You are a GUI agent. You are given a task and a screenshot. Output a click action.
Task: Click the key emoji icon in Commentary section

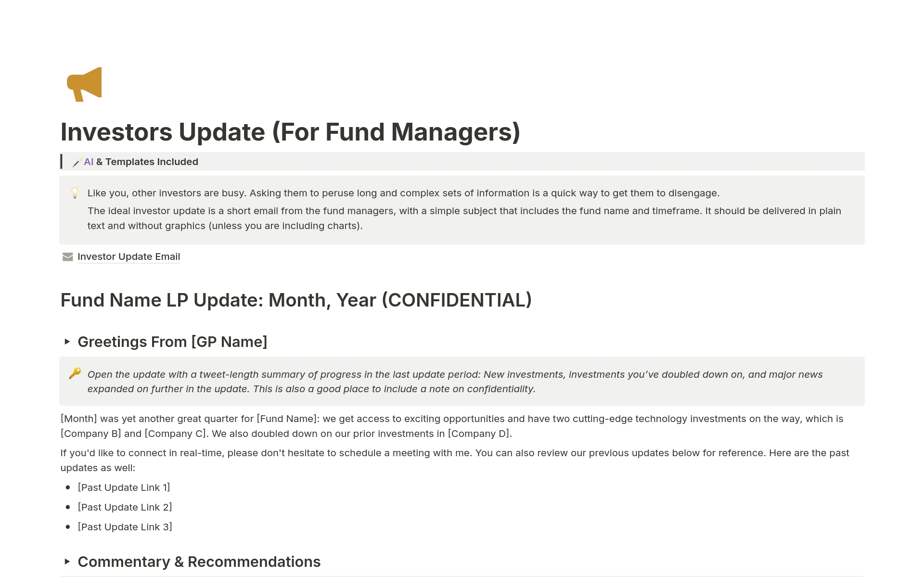75,373
